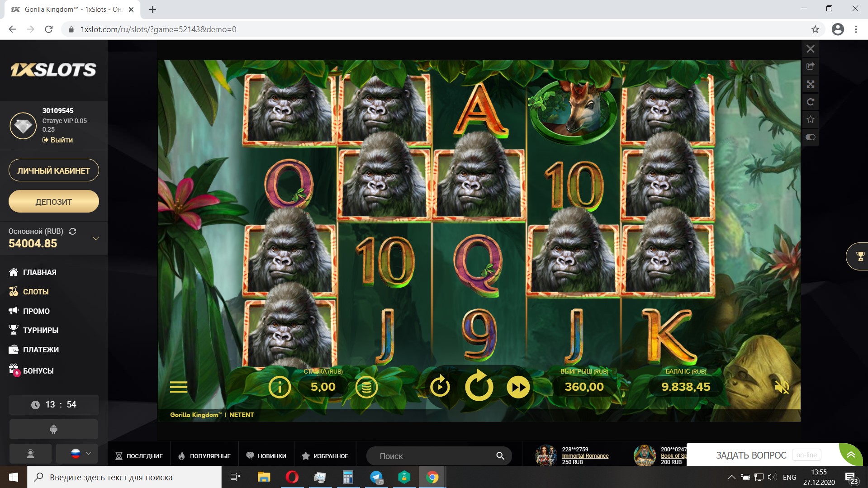Unmute the game sound
Screen dimensions: 868x488
(x=781, y=387)
